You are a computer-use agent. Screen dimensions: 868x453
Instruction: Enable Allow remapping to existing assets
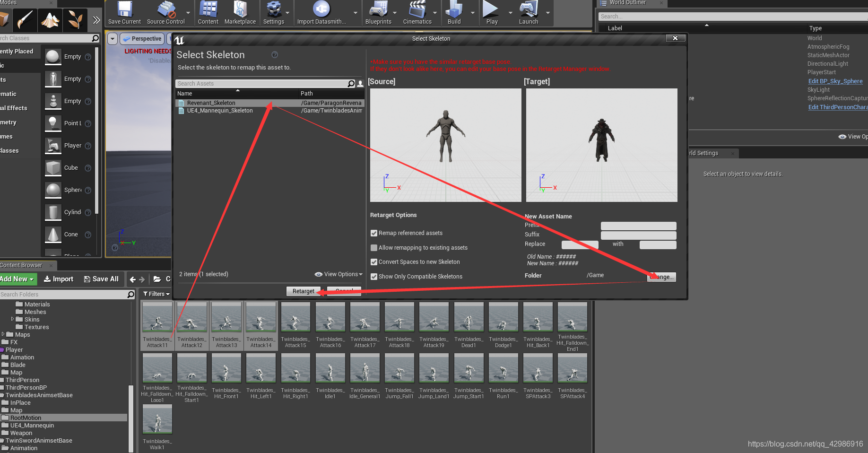click(x=374, y=248)
